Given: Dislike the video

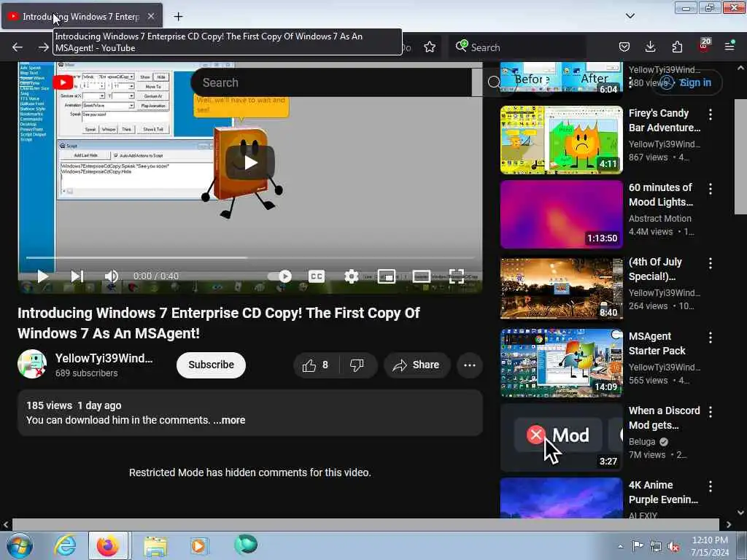Looking at the screenshot, I should click(x=357, y=365).
